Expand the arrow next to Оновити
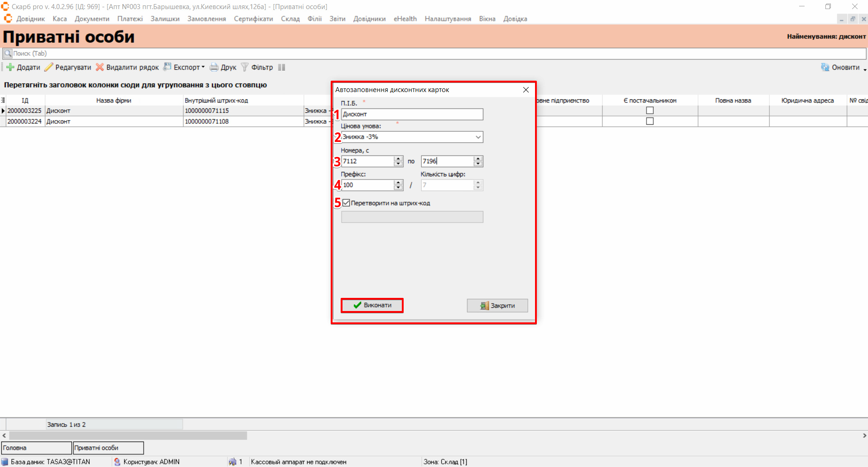This screenshot has height=467, width=868. tap(864, 69)
